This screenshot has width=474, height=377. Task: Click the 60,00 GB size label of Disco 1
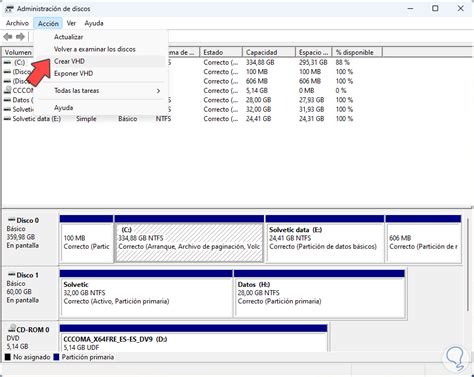[x=19, y=292]
